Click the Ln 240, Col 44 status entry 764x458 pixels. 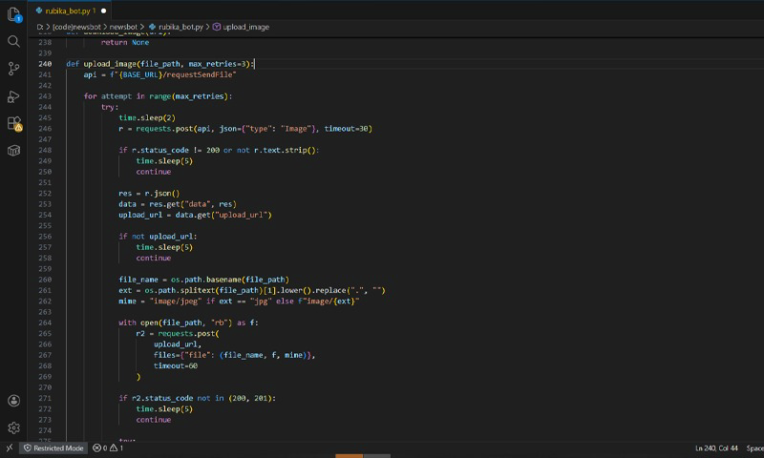click(x=716, y=448)
